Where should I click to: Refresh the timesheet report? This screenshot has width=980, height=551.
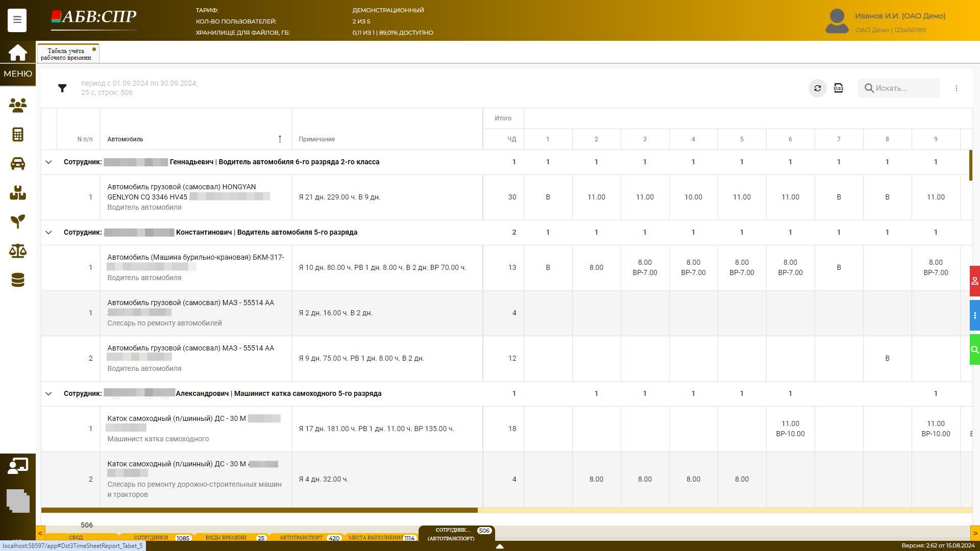click(x=817, y=88)
